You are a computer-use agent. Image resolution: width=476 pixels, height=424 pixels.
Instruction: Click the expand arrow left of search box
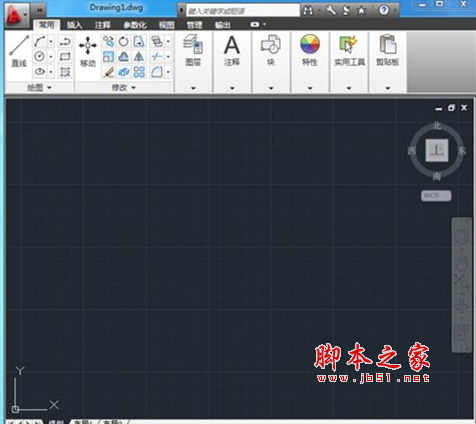point(181,10)
